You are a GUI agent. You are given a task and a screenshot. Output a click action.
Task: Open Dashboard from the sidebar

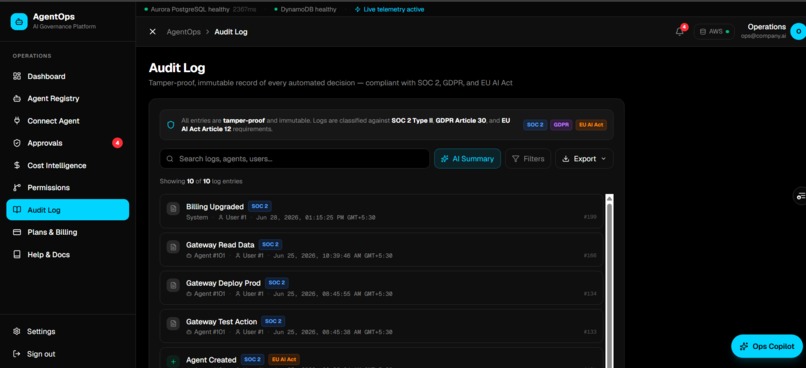pyautogui.click(x=68, y=76)
